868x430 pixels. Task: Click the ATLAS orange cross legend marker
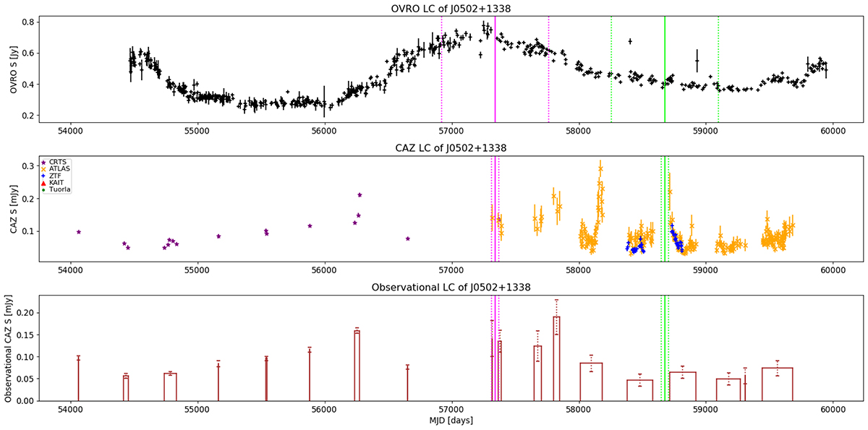tap(44, 168)
